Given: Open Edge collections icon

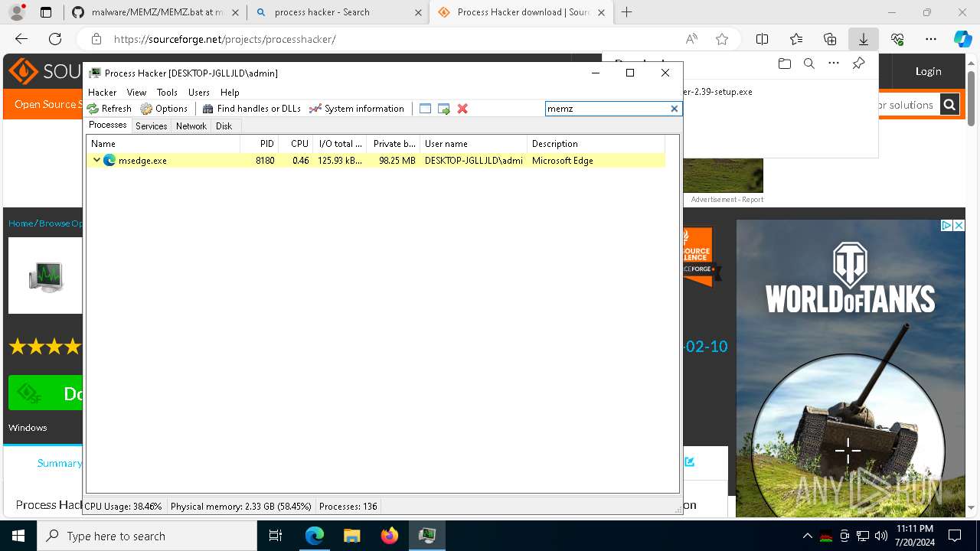Looking at the screenshot, I should click(830, 39).
